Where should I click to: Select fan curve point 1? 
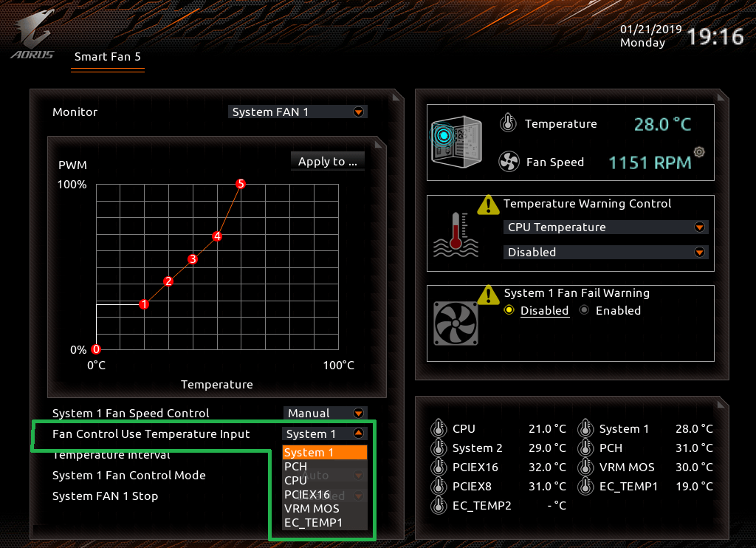(x=144, y=304)
